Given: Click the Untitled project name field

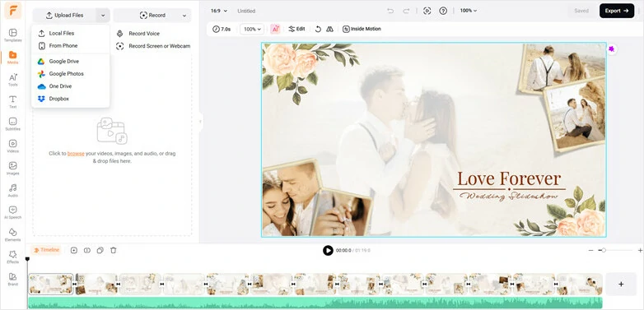Looking at the screenshot, I should (x=246, y=11).
